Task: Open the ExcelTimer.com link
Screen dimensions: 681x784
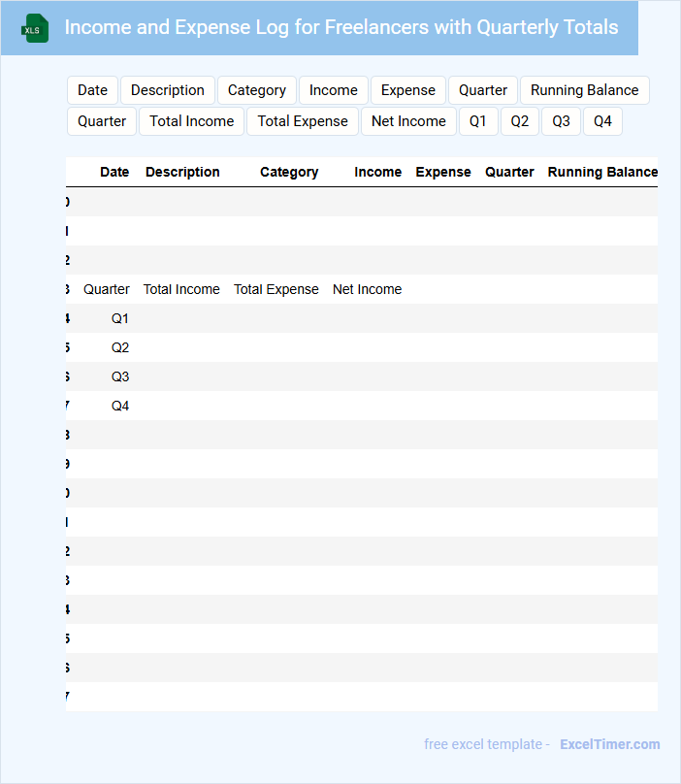Action: click(x=609, y=744)
